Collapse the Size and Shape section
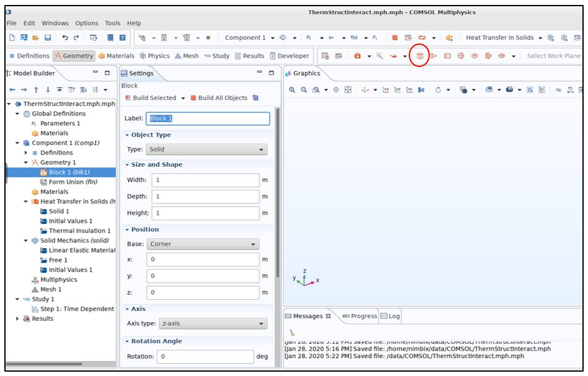 [x=127, y=165]
